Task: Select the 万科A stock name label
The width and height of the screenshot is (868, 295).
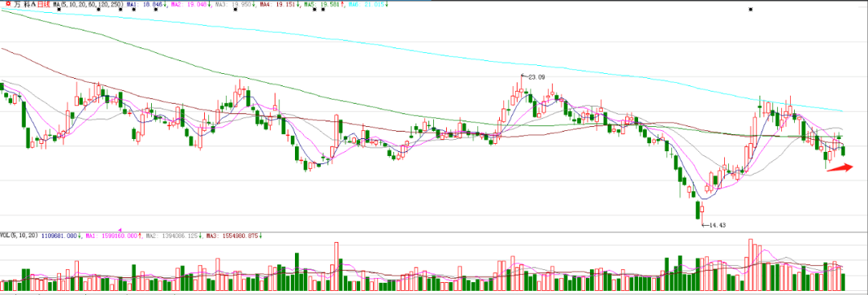Action: [25, 4]
